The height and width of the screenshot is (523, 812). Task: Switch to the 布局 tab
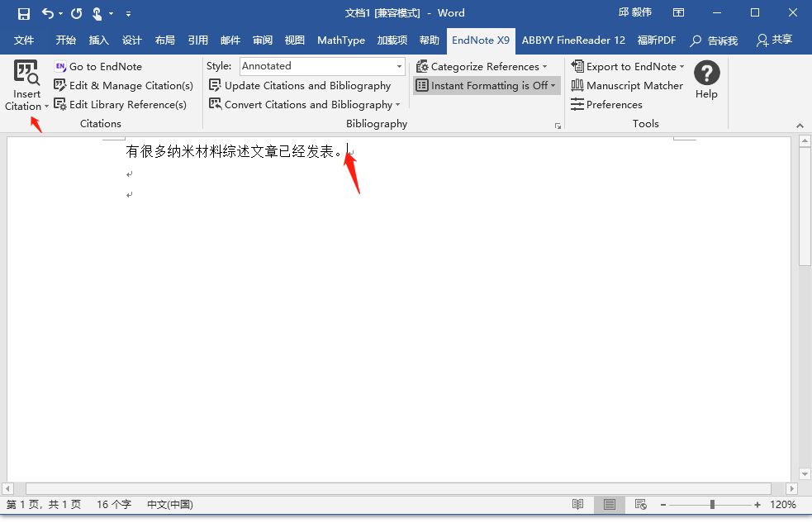(x=164, y=40)
